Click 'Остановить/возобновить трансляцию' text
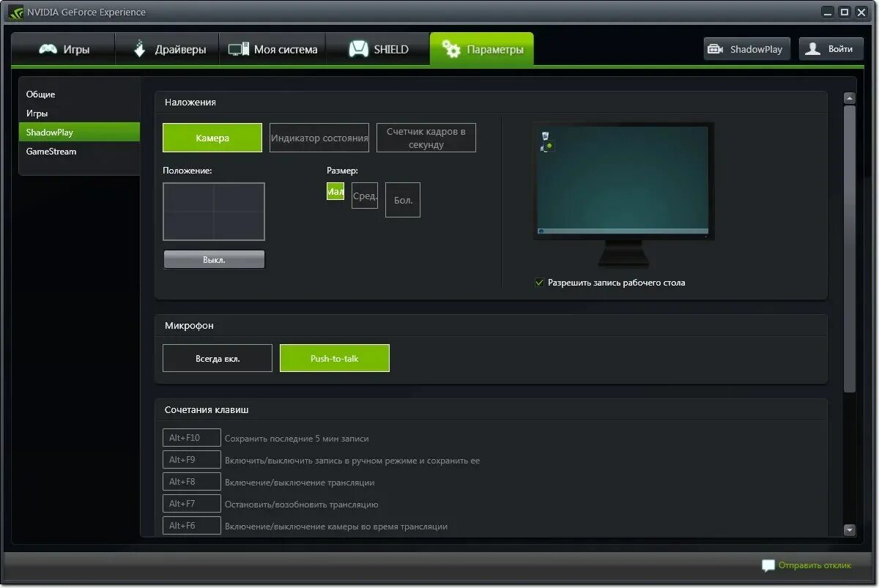879x588 pixels. pos(302,505)
